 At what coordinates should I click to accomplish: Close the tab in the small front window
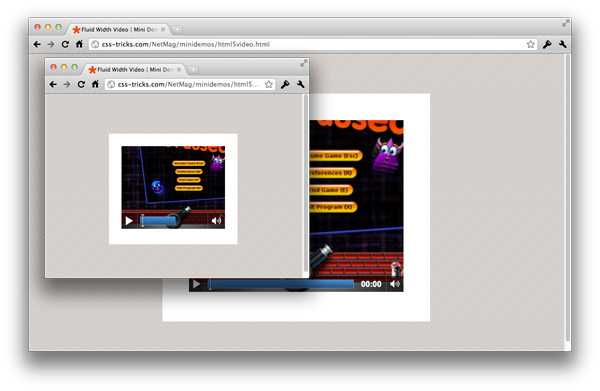click(179, 70)
